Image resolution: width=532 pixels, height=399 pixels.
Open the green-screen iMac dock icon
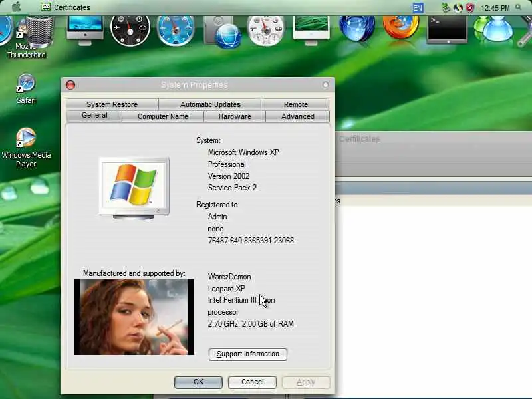[x=311, y=30]
